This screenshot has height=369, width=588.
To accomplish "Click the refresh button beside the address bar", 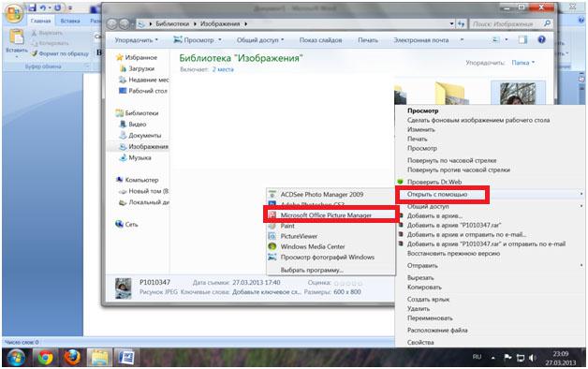I will coord(462,24).
